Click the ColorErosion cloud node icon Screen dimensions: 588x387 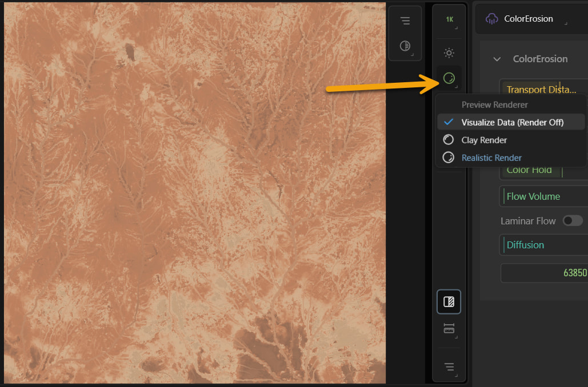(491, 19)
